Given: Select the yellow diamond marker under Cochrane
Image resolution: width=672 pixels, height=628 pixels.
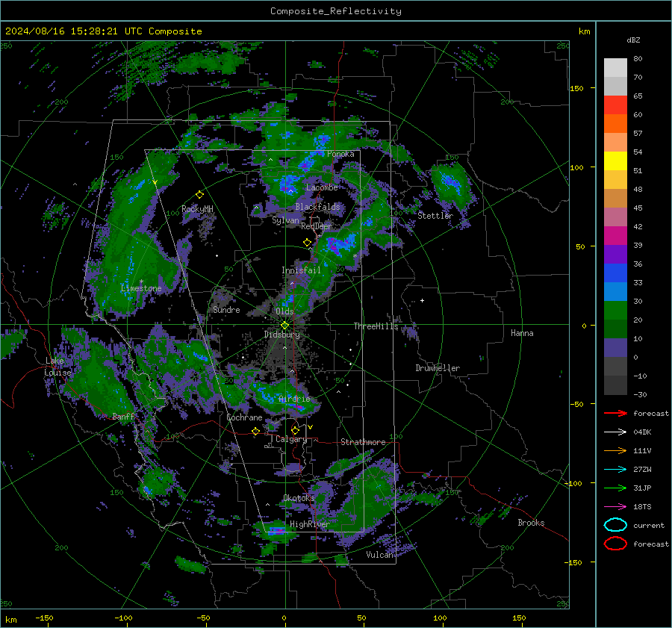Looking at the screenshot, I should [x=255, y=432].
